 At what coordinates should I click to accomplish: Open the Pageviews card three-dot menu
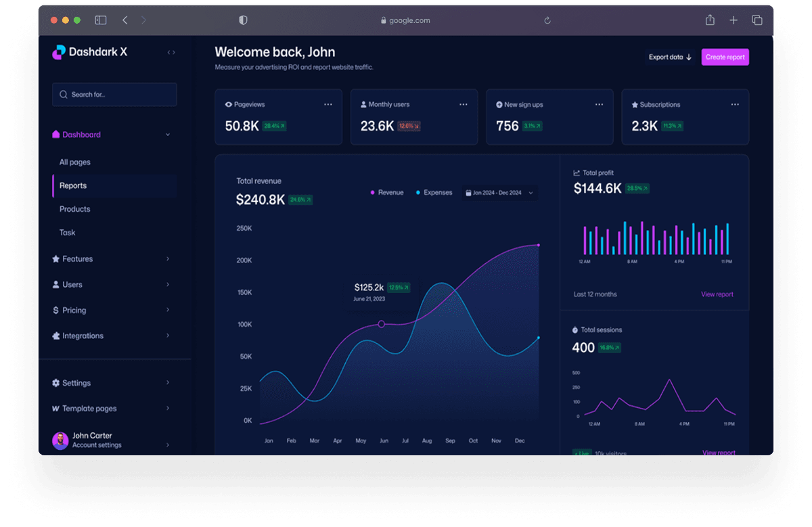328,105
